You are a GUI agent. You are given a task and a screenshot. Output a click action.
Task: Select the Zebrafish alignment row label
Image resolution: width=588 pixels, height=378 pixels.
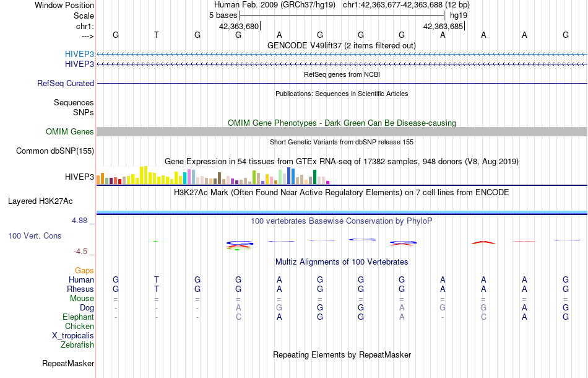pos(77,345)
